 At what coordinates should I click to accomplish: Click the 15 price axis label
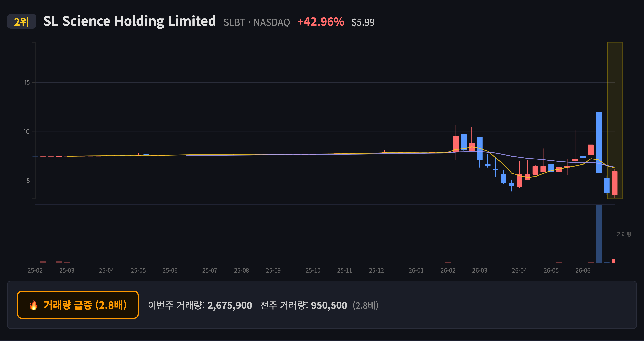[x=27, y=82]
